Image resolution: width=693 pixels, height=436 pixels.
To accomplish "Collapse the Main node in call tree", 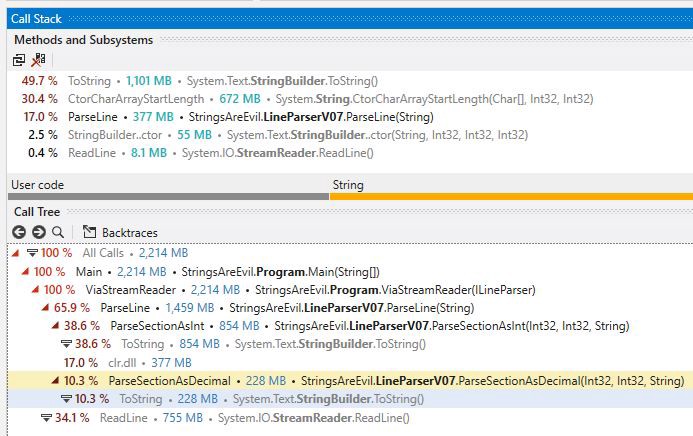I will [25, 271].
